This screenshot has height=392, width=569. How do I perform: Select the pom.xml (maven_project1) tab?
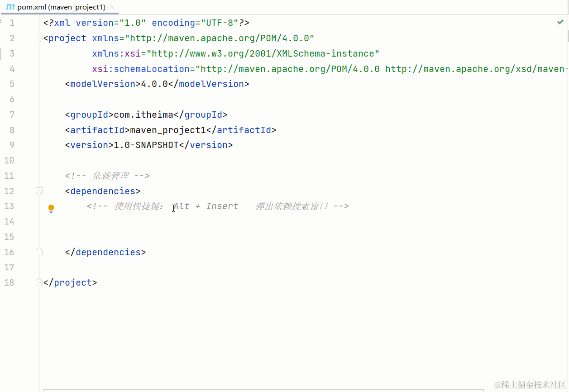point(60,7)
